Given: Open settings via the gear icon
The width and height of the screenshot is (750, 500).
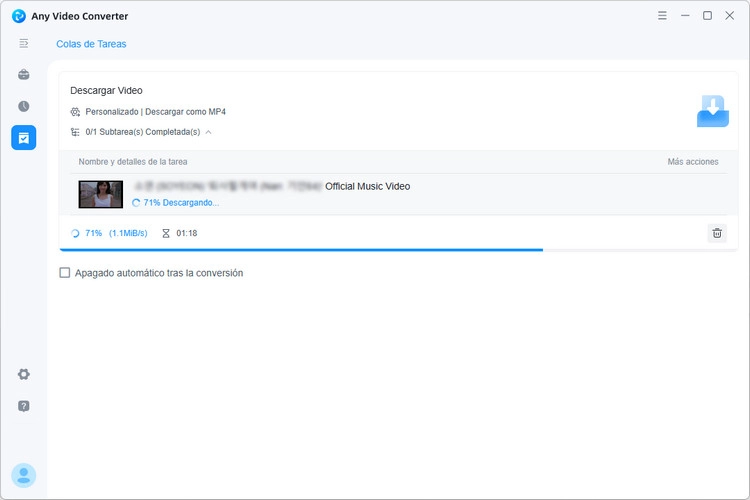Looking at the screenshot, I should point(23,374).
